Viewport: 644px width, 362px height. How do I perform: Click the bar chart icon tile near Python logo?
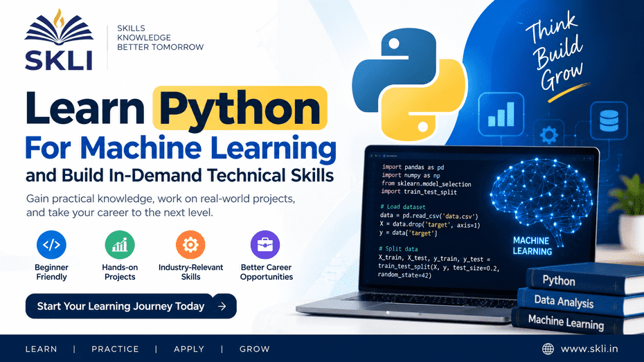[x=501, y=114]
